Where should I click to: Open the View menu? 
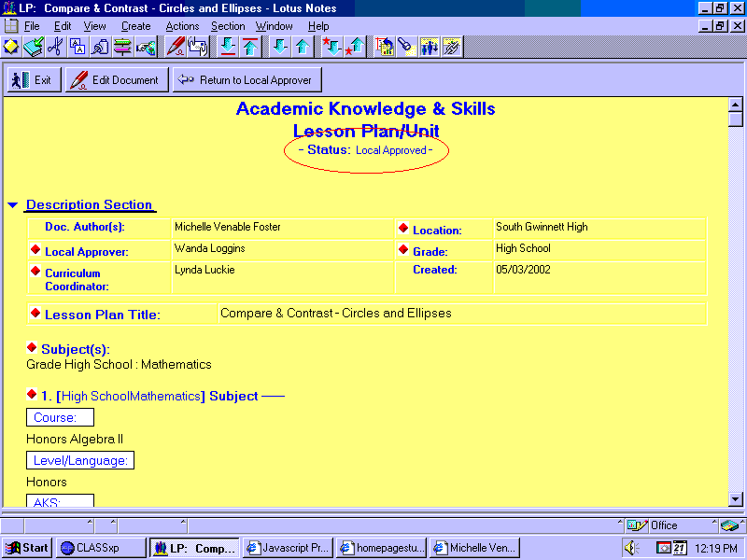(x=94, y=26)
